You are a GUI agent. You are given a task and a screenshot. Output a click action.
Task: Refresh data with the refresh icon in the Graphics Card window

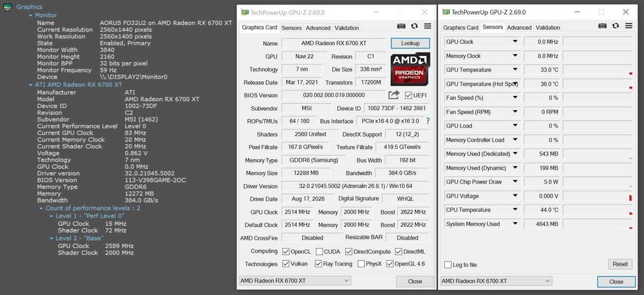point(414,26)
